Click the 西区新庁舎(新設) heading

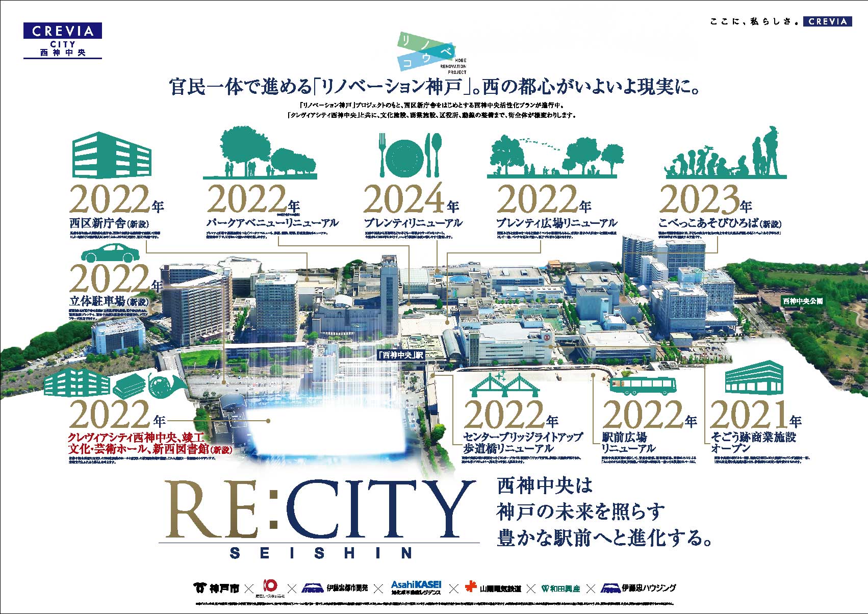point(109,223)
